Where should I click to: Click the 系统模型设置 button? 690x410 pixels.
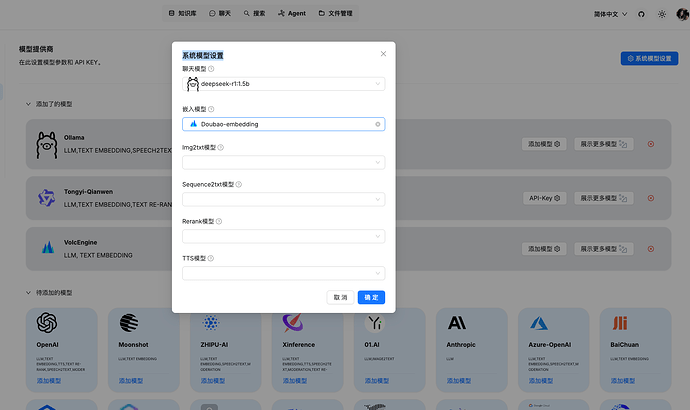(650, 59)
